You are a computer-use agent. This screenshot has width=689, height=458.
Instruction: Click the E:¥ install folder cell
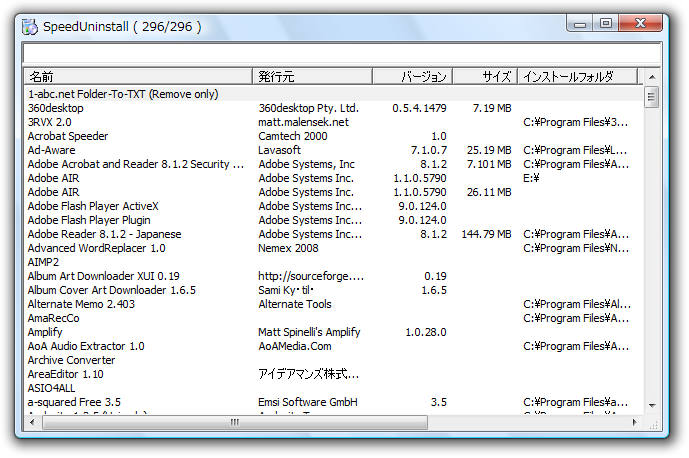(x=531, y=178)
